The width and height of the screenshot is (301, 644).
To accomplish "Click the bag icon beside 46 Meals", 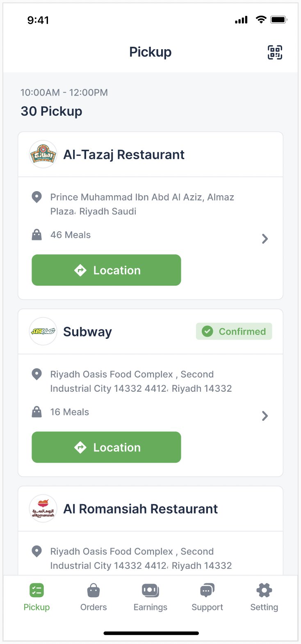I will click(x=37, y=235).
